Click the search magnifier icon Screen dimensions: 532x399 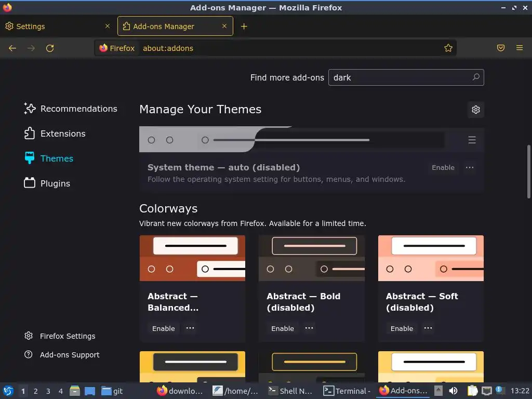pyautogui.click(x=476, y=77)
